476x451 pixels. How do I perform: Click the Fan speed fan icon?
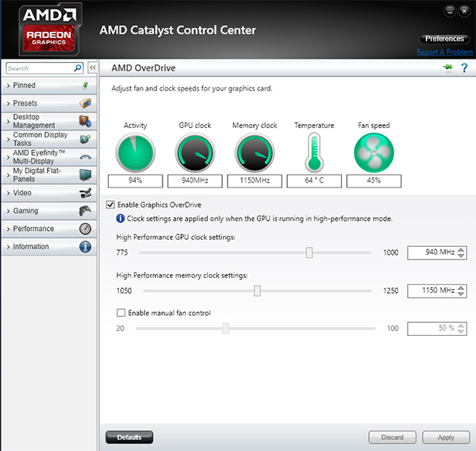(x=374, y=153)
